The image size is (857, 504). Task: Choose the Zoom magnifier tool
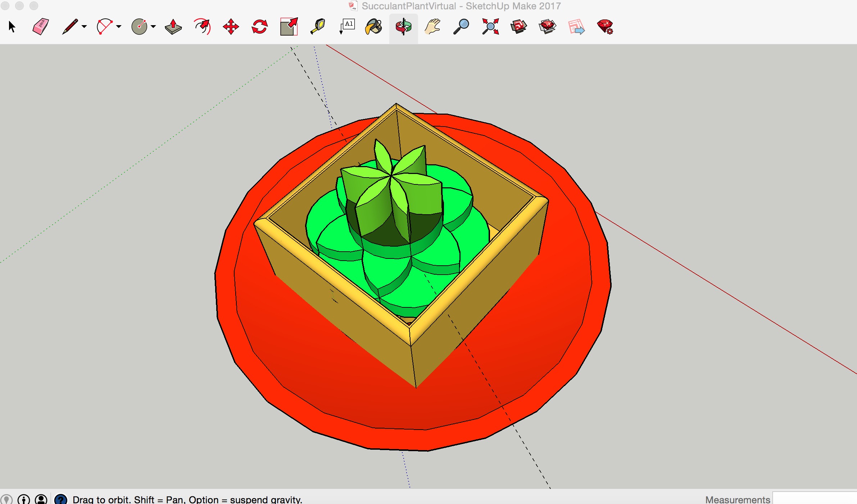[461, 27]
